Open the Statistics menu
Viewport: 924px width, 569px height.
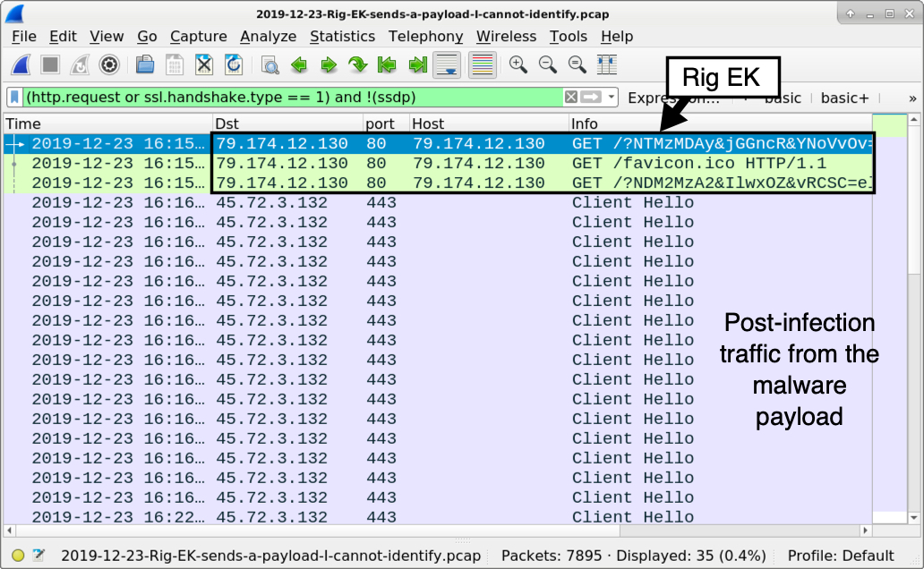coord(342,37)
